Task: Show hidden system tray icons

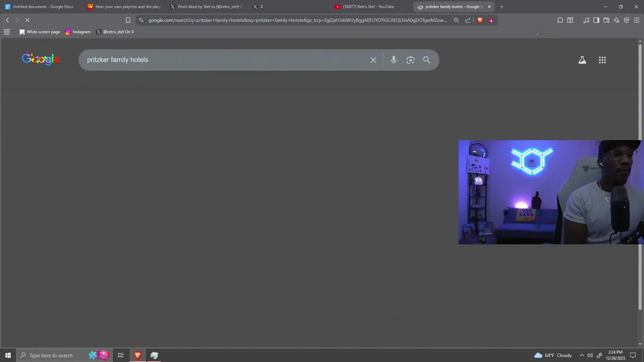Action: (582, 355)
